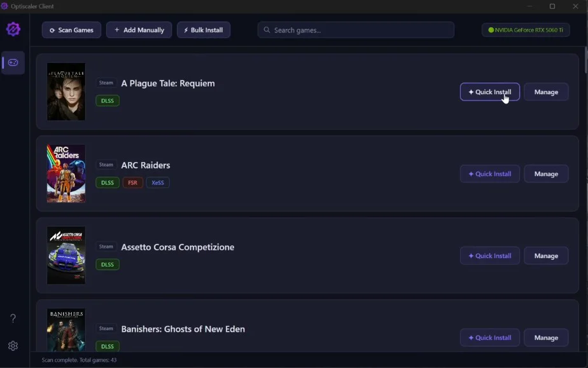
Task: Click the Add Manually button
Action: tap(139, 30)
